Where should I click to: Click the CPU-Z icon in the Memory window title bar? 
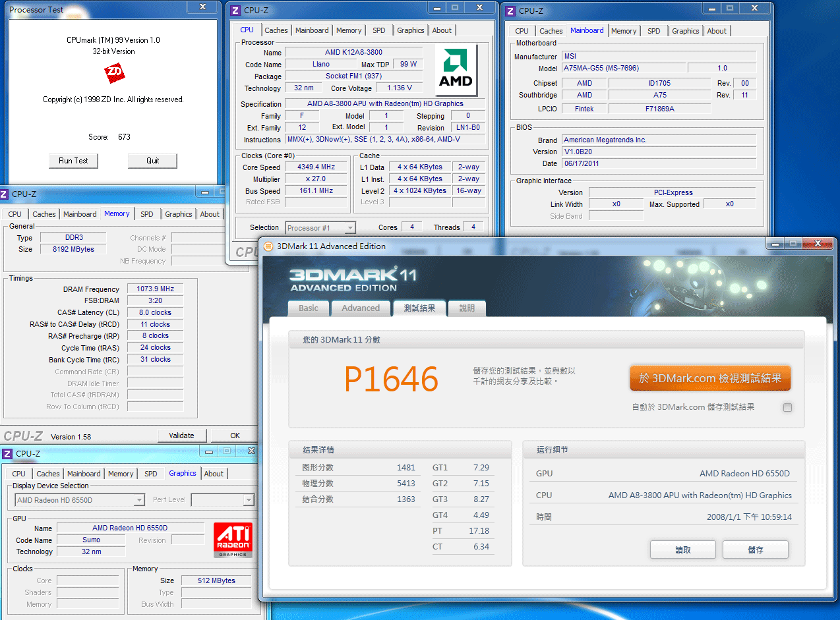pos(4,194)
